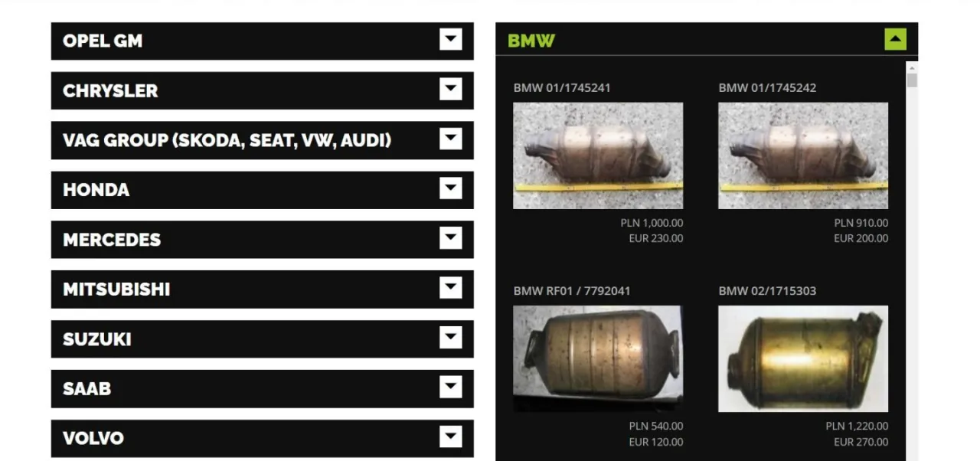Click the MERCEDES arrow icon
This screenshot has height=461, width=980.
coord(451,238)
